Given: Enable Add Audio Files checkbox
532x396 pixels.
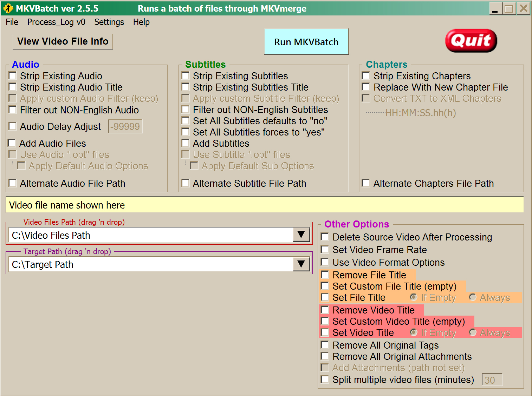Looking at the screenshot, I should [12, 143].
